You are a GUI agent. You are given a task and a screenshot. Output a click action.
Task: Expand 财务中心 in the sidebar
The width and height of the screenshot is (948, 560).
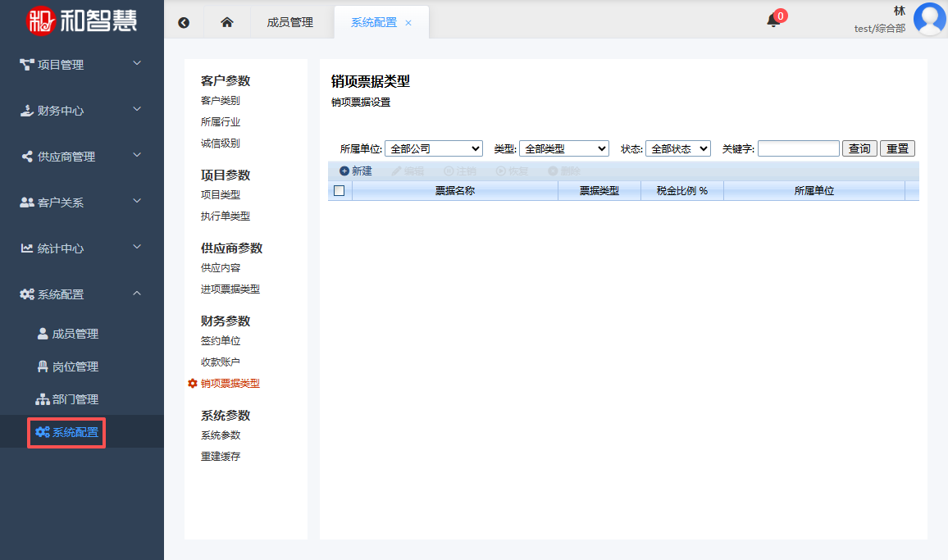82,110
